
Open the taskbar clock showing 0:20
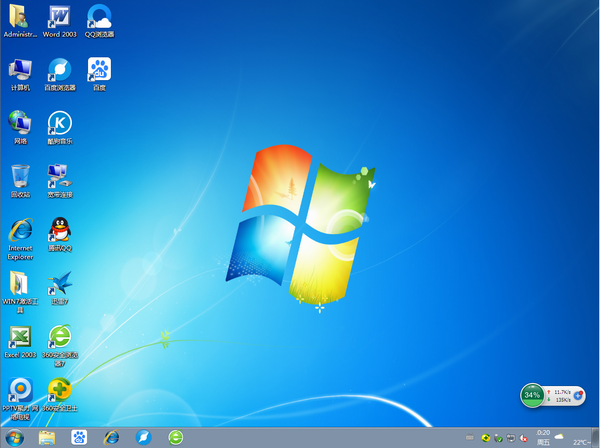tap(544, 437)
